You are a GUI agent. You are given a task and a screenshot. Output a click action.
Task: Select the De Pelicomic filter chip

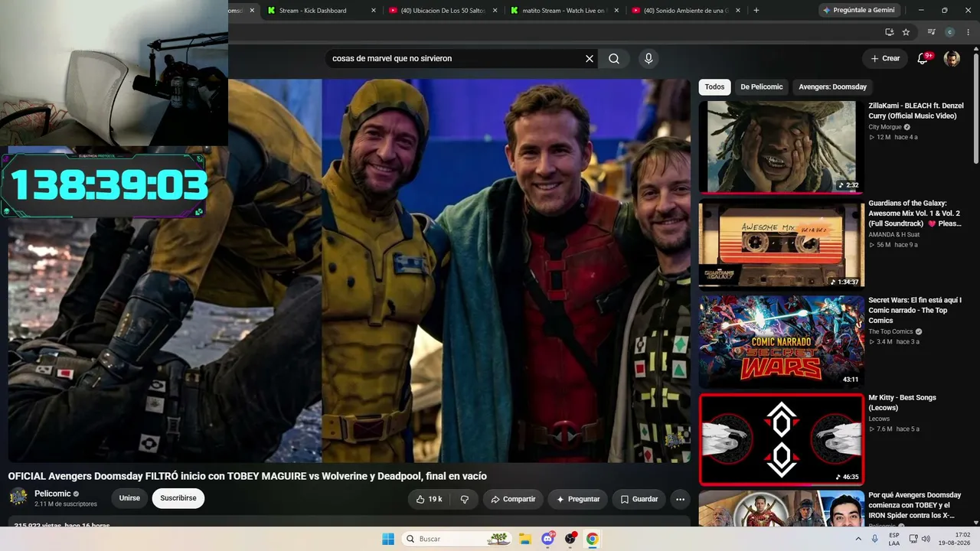tap(762, 87)
